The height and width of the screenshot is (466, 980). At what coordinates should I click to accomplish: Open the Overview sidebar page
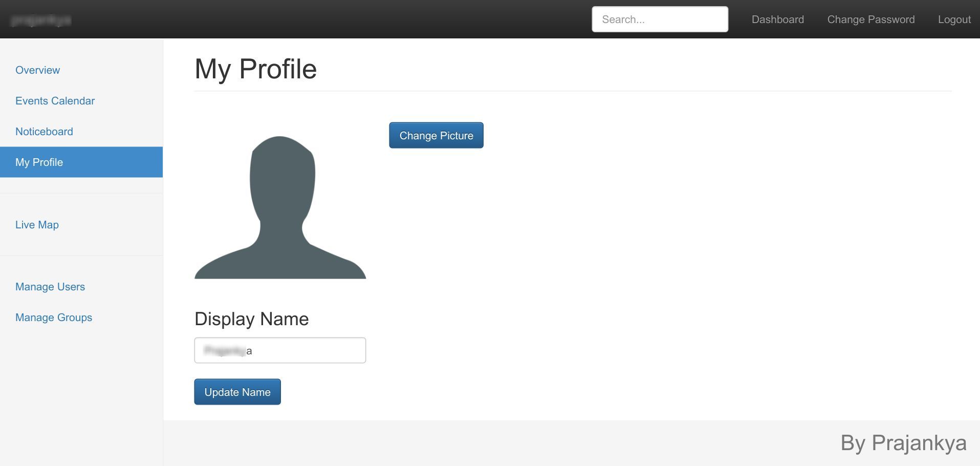[x=38, y=70]
